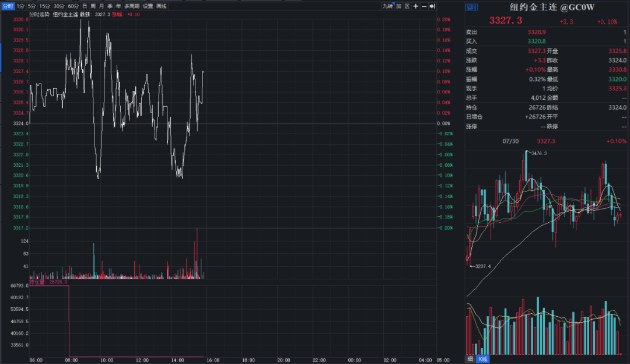The image size is (630, 364).
Task: Click the jump-to-end arrow icon
Action: tap(432, 6)
